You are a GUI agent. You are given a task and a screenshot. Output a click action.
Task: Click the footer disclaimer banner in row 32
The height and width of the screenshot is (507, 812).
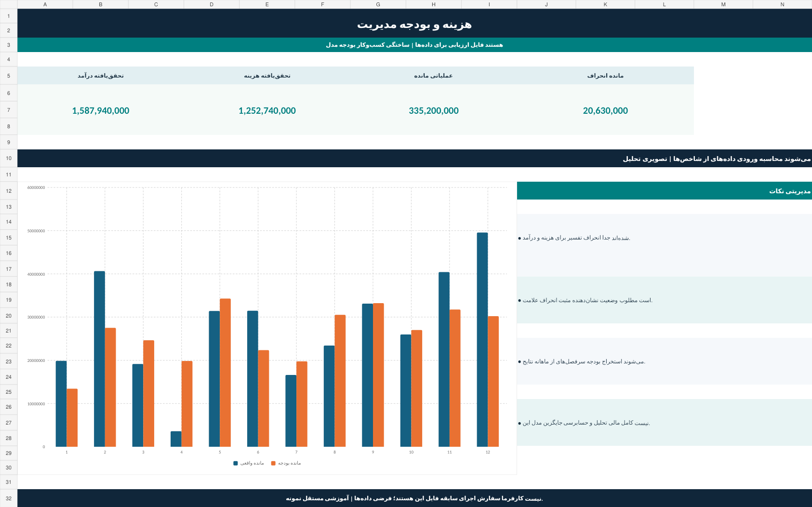[x=414, y=498]
